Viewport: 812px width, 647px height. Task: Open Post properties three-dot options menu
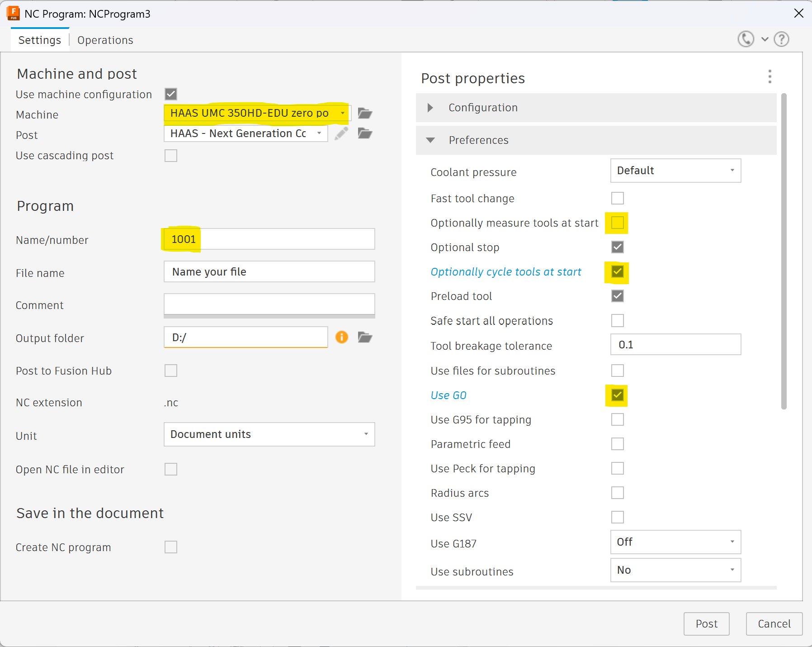[x=770, y=76]
